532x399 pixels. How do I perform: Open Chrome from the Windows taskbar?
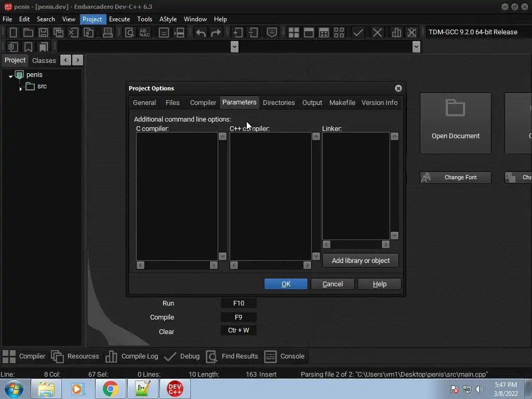click(110, 389)
